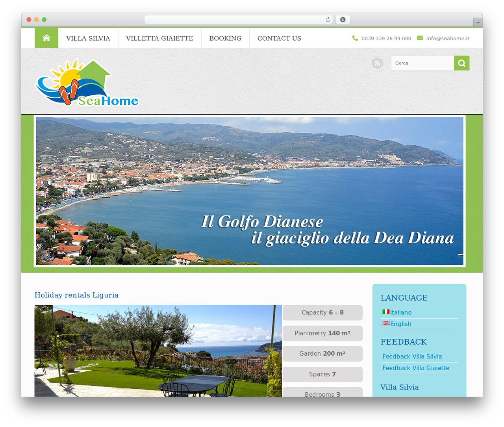Click the Spaces 7 box

[x=322, y=374]
